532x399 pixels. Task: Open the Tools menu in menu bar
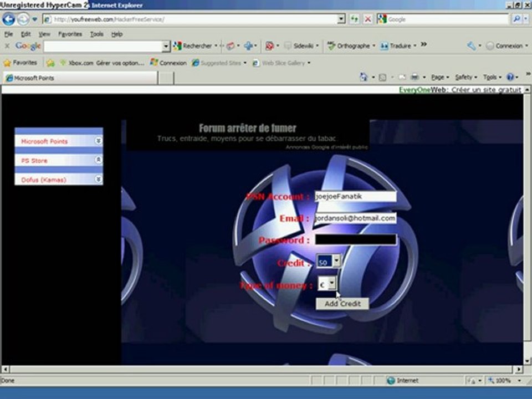[x=96, y=34]
